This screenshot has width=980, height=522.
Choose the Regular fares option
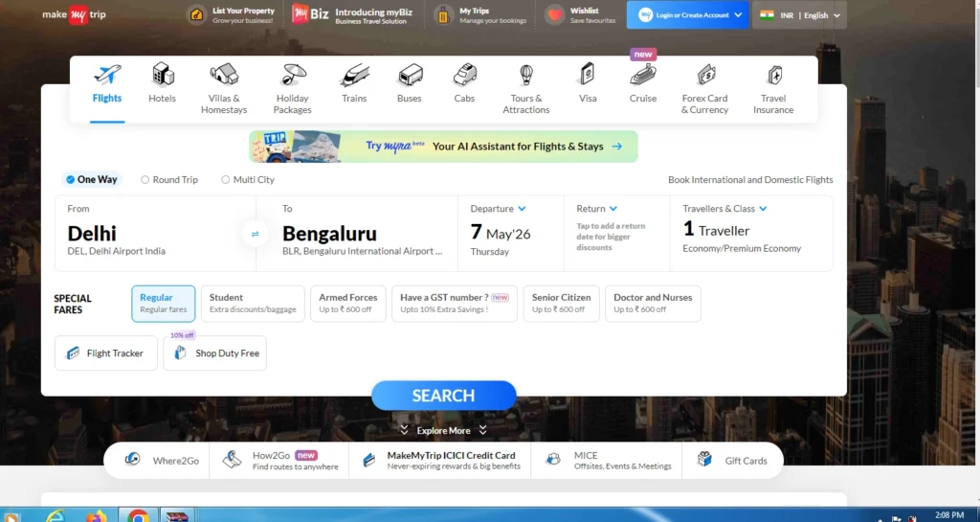(163, 304)
